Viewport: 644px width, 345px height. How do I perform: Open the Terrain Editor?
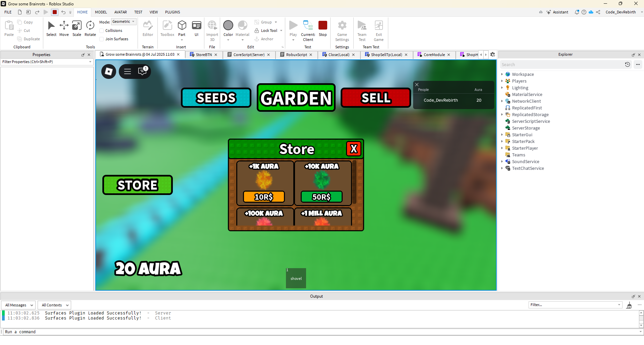click(148, 29)
